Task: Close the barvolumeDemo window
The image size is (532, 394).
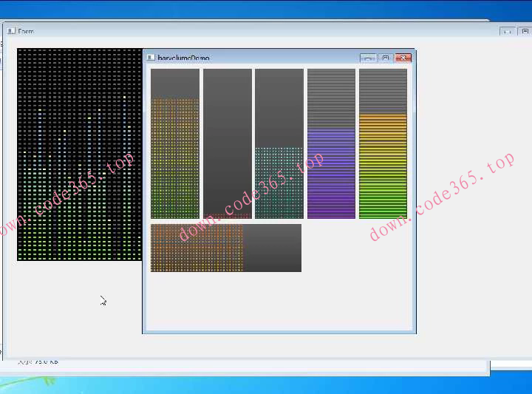Action: tap(403, 58)
